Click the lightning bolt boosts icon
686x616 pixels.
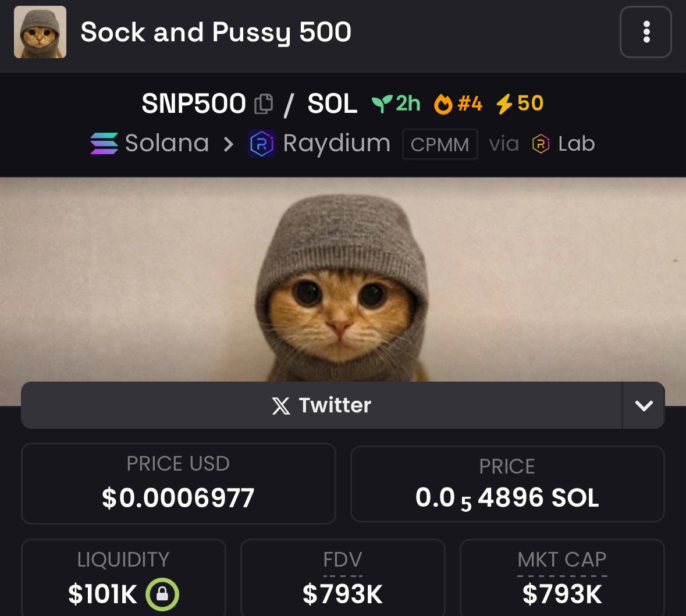point(504,104)
